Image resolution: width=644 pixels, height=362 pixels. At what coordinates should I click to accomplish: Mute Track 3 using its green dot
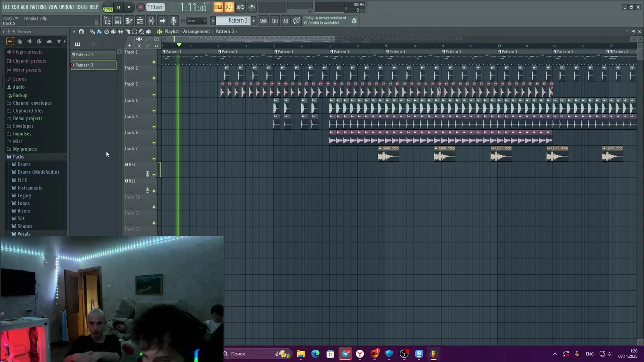pyautogui.click(x=154, y=95)
